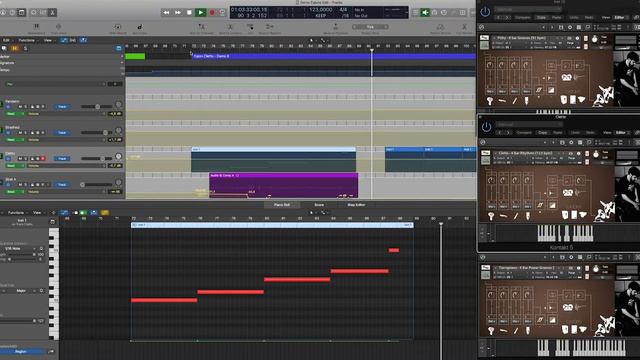Click the blue marker region in marker track
Screen dimensions: 640x360
click(333, 56)
